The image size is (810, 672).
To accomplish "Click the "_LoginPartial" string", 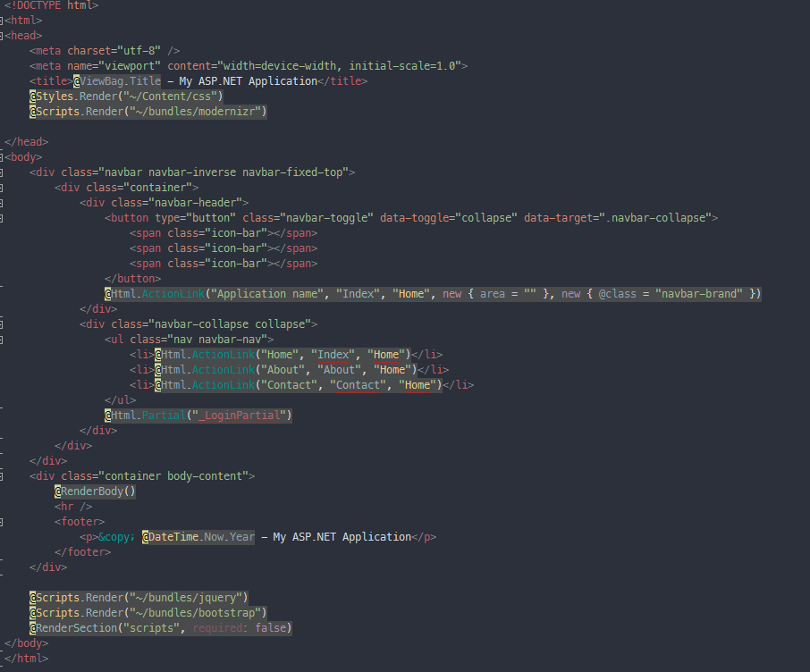I will pos(239,416).
